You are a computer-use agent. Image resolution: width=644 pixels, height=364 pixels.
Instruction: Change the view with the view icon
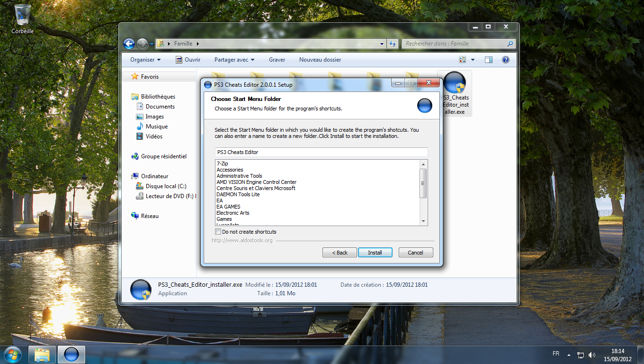[463, 60]
